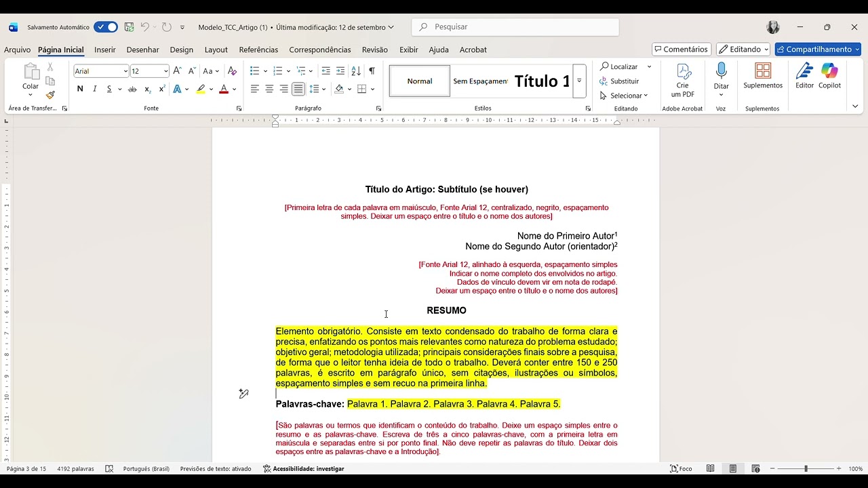Click Acessibilidade: investigar in status bar

pos(303,469)
